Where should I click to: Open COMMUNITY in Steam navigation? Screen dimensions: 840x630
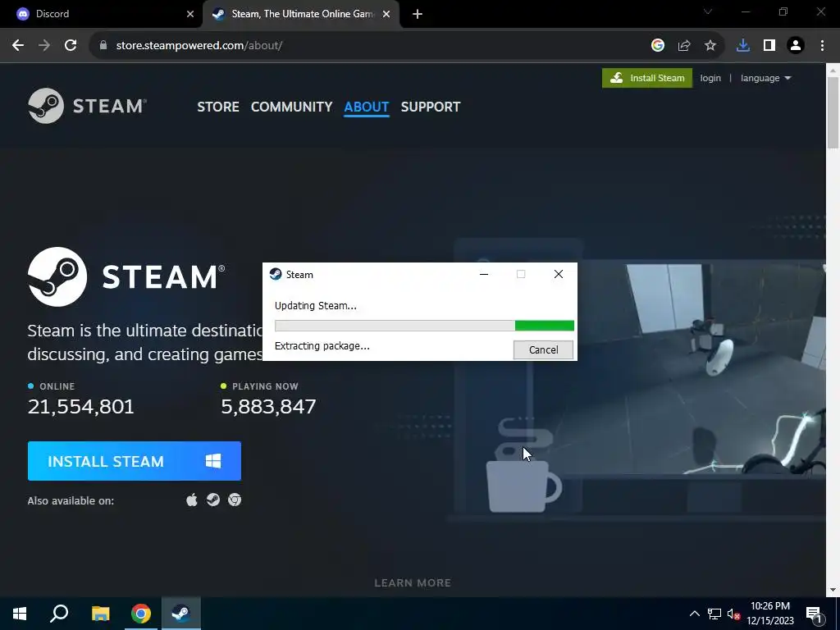tap(291, 107)
